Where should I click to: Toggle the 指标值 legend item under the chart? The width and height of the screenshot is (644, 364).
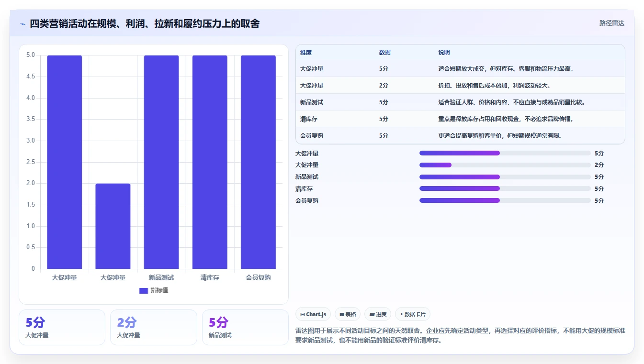tap(153, 290)
